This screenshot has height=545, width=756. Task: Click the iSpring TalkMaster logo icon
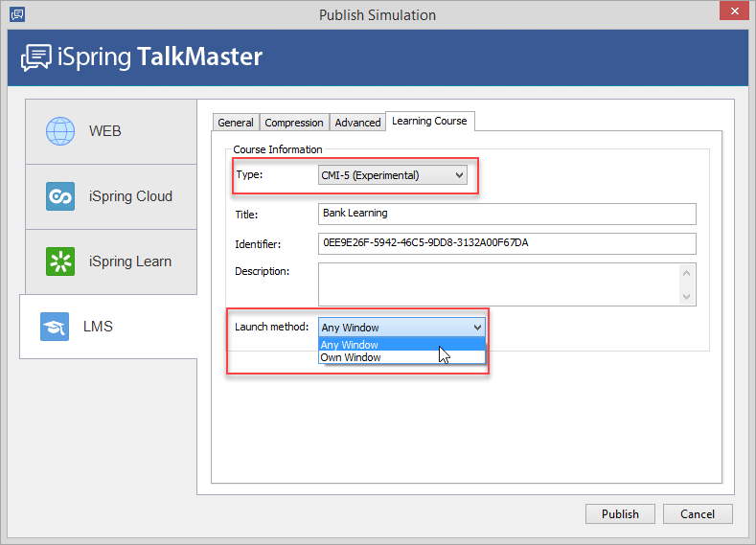tap(36, 57)
